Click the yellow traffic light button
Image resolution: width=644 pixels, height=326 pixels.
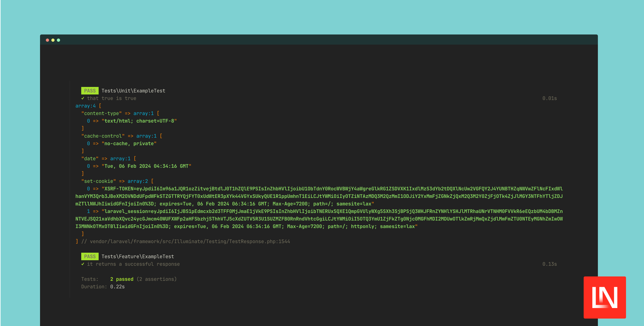pos(53,40)
